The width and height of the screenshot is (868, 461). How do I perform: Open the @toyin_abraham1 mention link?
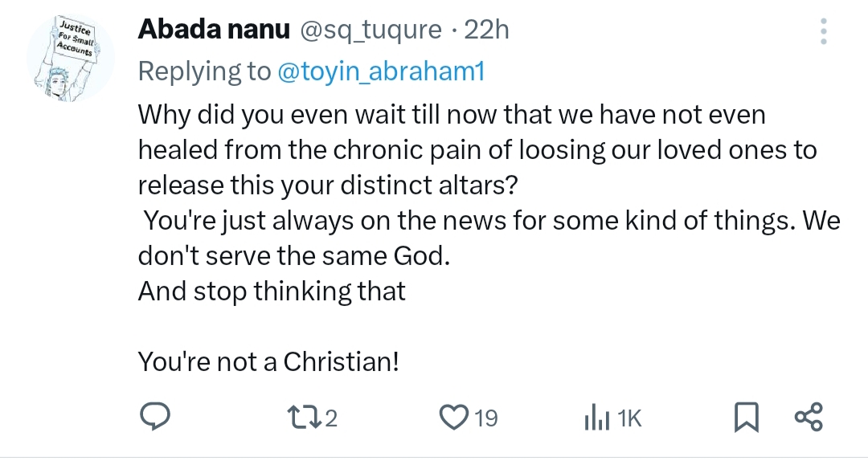pos(380,71)
